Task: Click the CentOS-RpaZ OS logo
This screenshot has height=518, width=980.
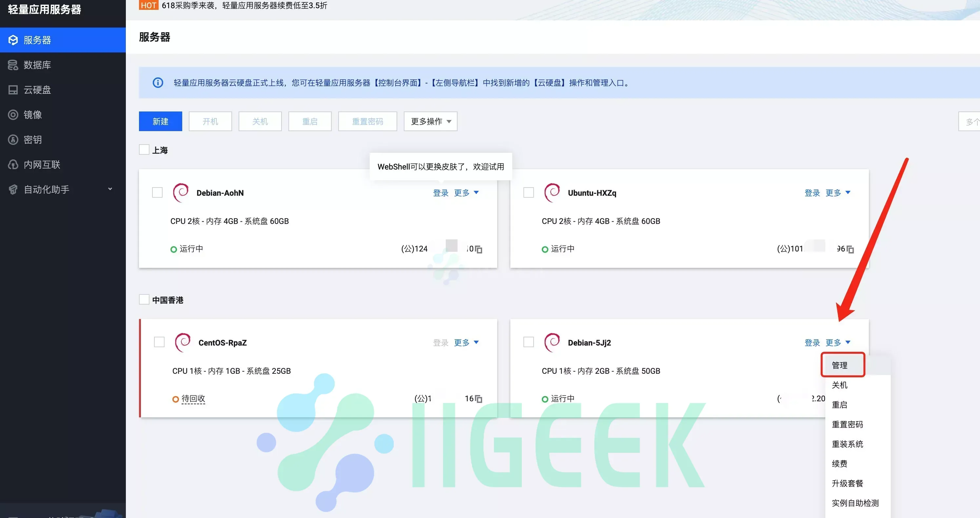Action: (x=183, y=343)
